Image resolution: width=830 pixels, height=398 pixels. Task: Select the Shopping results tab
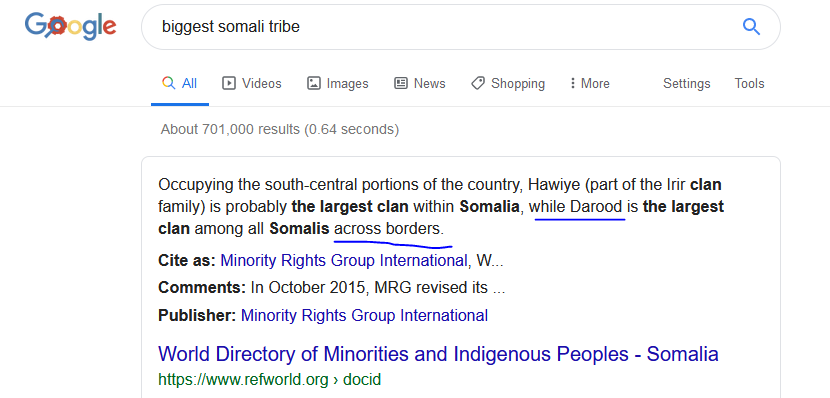click(508, 83)
